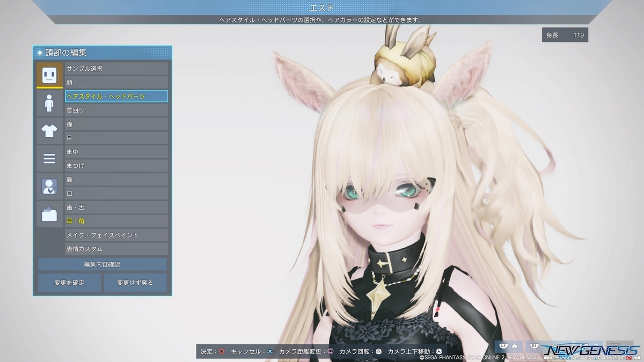644x362 pixels.
Task: Select the folder-shaped icon in sidebar
Action: (x=49, y=215)
